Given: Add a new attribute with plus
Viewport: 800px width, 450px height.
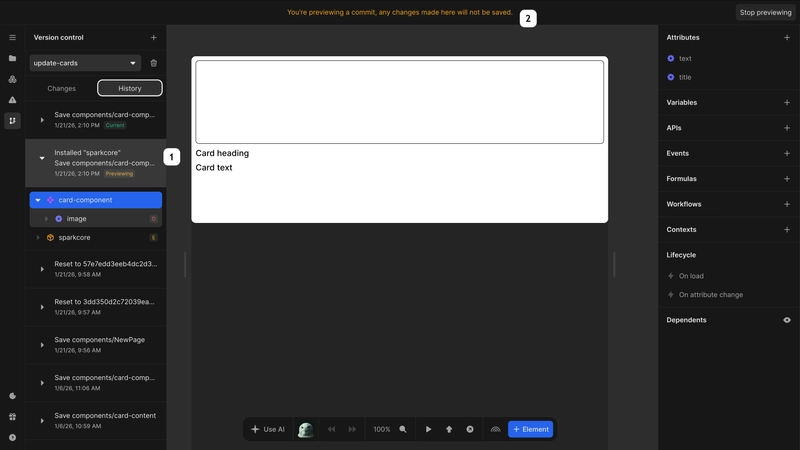Looking at the screenshot, I should pyautogui.click(x=787, y=37).
